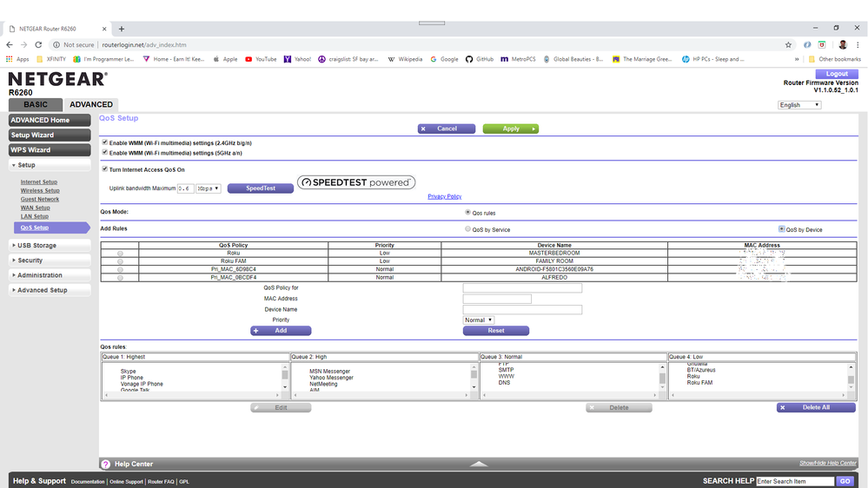Select the QoS by Service radio button
Viewport: 868px width, 488px height.
tap(468, 229)
